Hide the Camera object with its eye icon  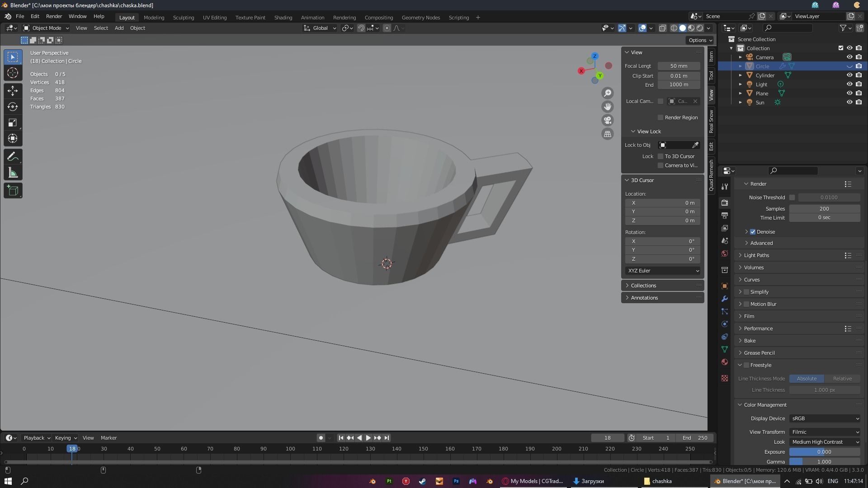tap(849, 57)
